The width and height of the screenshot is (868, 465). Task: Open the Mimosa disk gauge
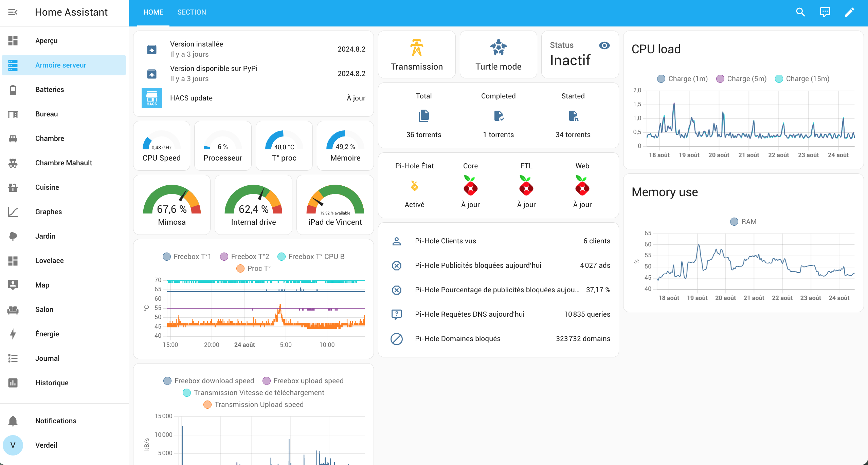click(172, 205)
